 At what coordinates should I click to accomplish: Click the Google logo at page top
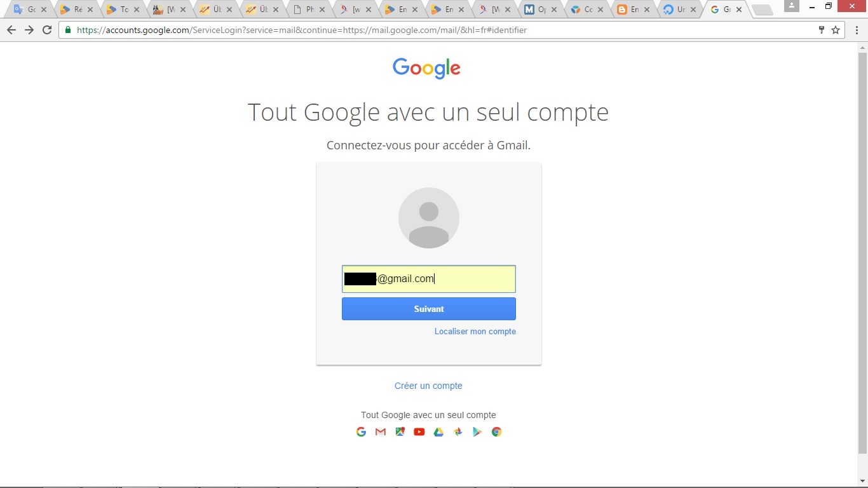(x=427, y=68)
